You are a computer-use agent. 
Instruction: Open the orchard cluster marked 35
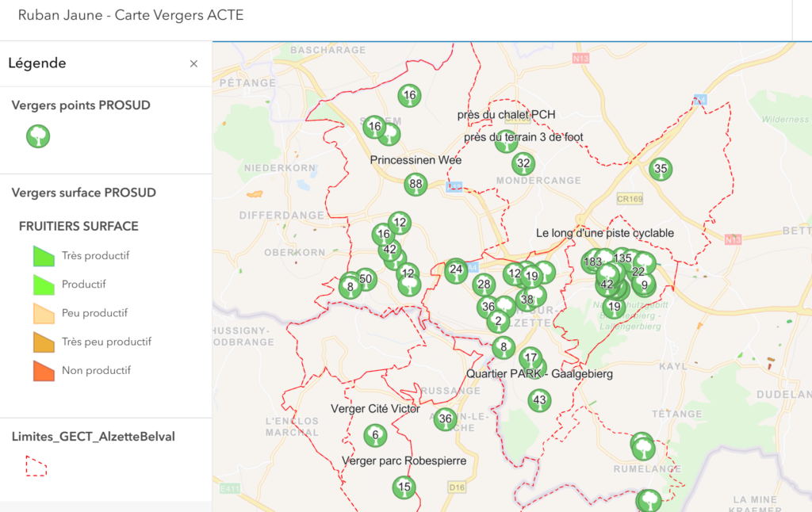[661, 169]
